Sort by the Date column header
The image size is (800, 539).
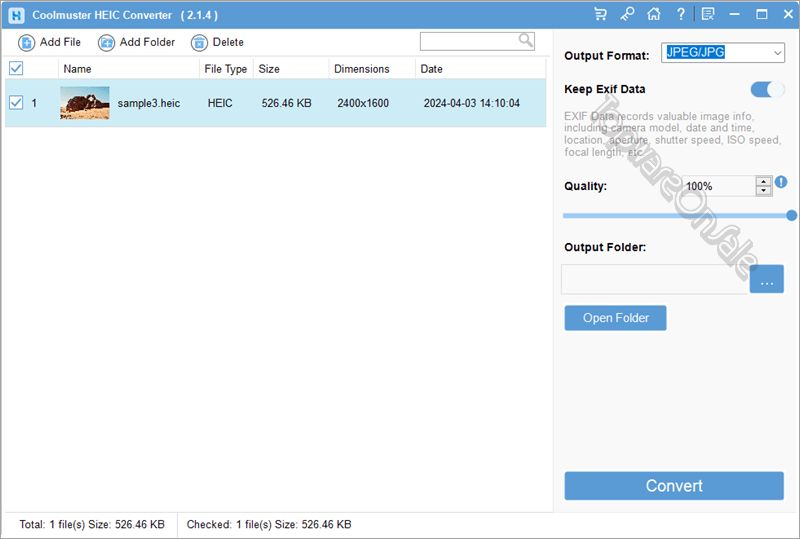point(481,69)
